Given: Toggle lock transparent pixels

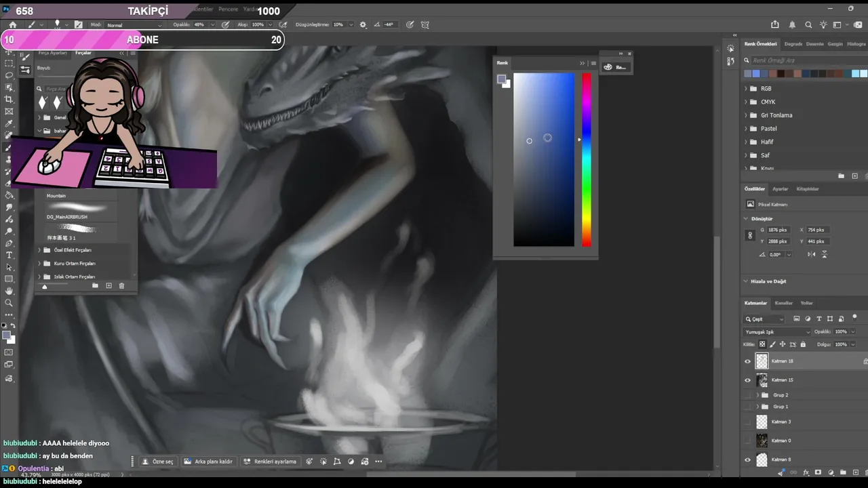Looking at the screenshot, I should point(762,344).
